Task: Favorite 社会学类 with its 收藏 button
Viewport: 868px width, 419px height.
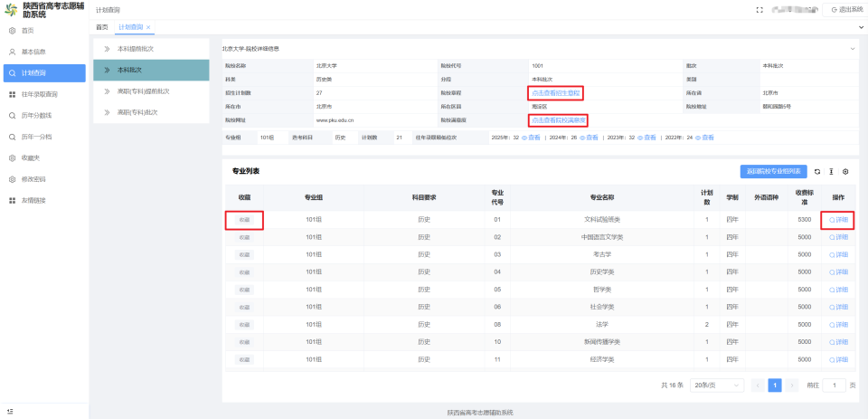Action: point(244,307)
